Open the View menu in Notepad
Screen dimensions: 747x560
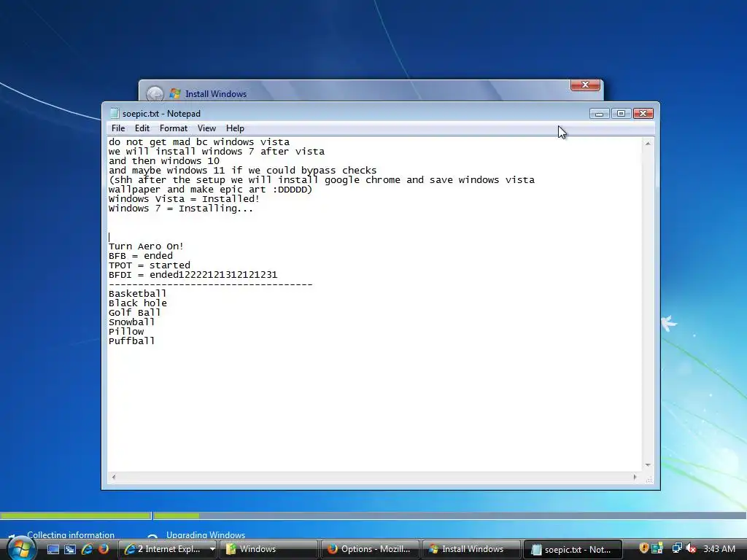(x=206, y=128)
